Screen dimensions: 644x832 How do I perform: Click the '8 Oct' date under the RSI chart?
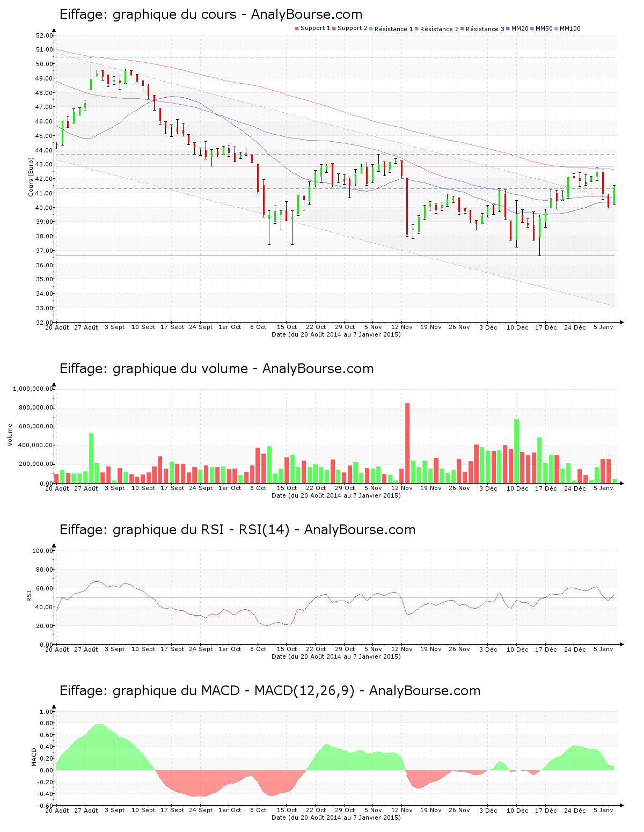click(258, 649)
